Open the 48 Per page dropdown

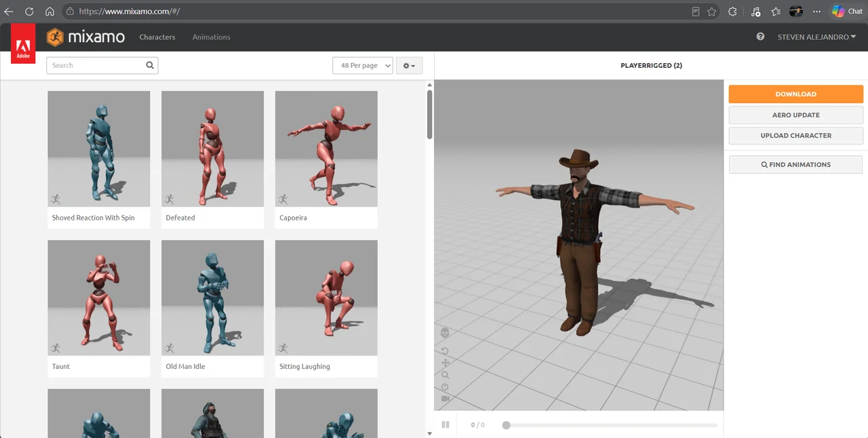tap(363, 66)
